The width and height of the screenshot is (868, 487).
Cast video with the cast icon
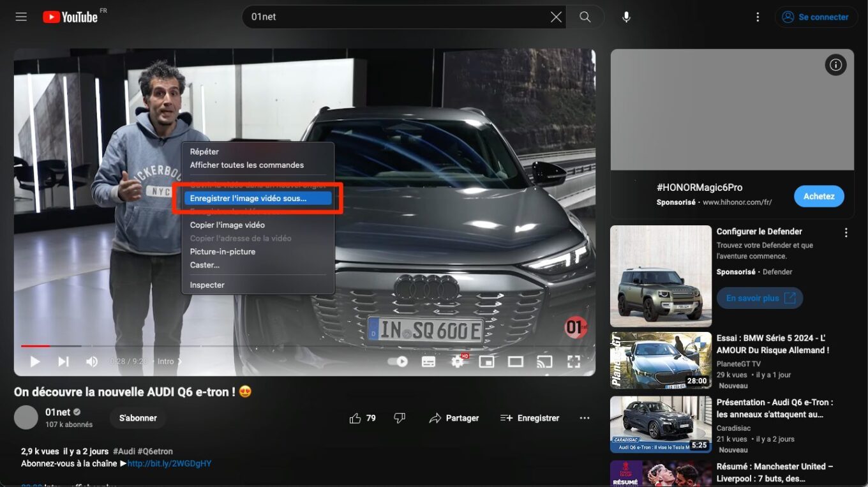pos(544,362)
